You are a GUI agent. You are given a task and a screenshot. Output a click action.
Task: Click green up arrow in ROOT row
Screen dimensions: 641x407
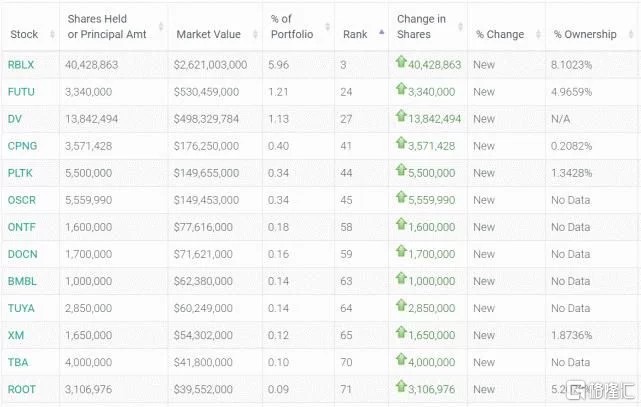click(x=401, y=388)
